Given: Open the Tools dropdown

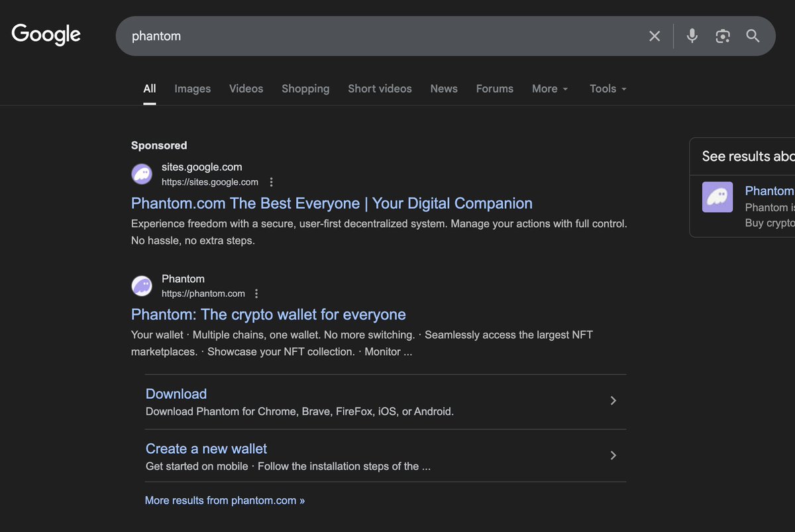Looking at the screenshot, I should [x=608, y=89].
